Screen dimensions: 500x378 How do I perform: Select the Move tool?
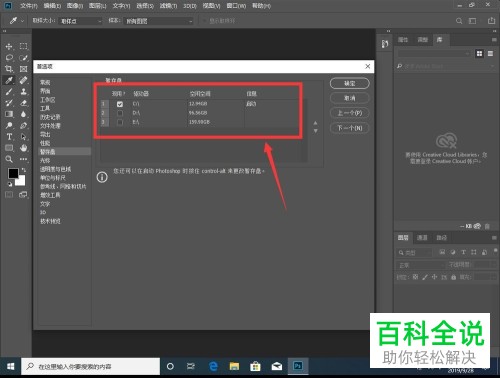point(9,46)
